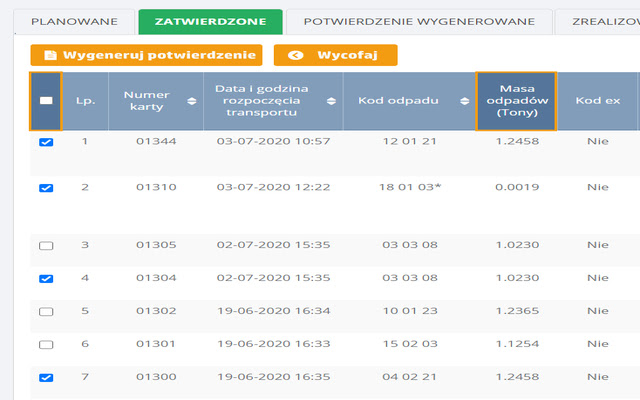Check the checkbox for card 01301
Viewport: 640px width, 400px height.
pos(46,345)
